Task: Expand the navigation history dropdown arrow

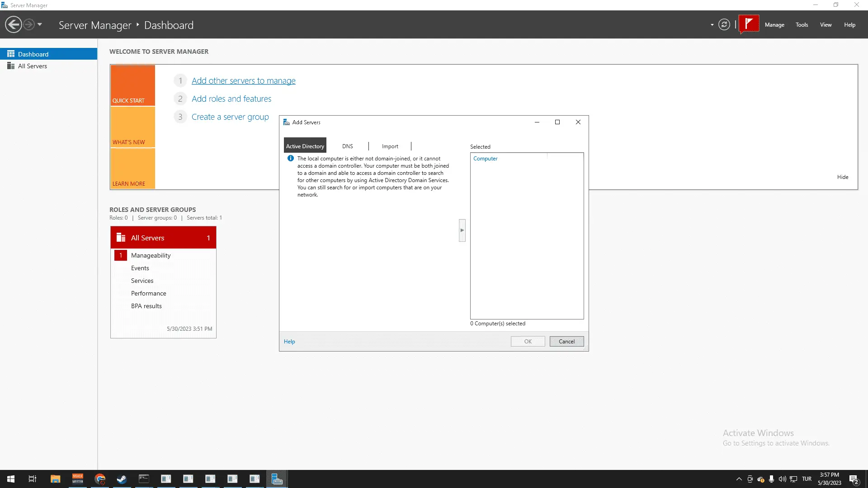Action: [40, 24]
